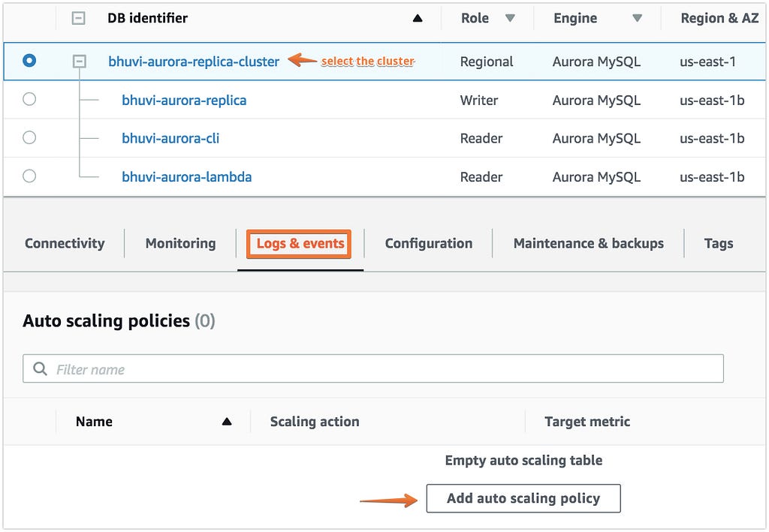This screenshot has height=532, width=769.
Task: Click us-east-1b cell of bhuvi-aurora-replica row
Action: [712, 100]
